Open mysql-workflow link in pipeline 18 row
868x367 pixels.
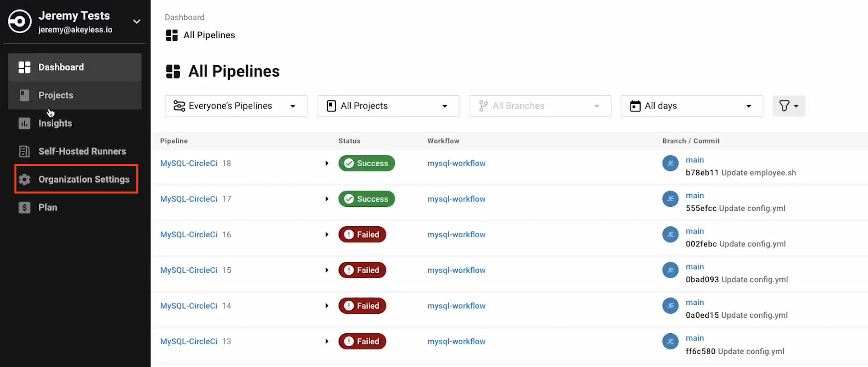click(x=456, y=163)
